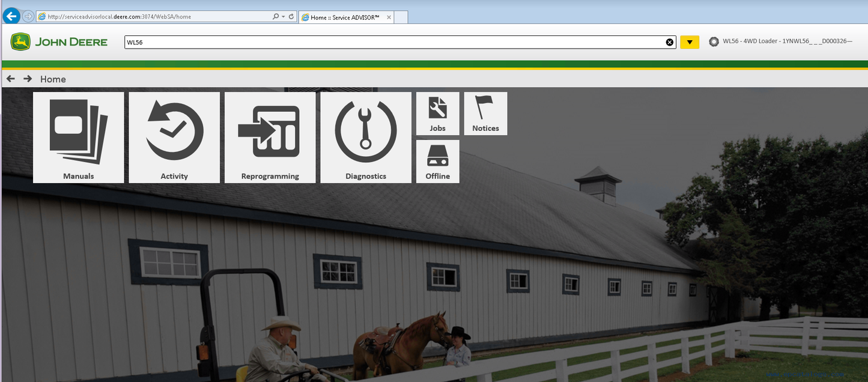Viewport: 868px width, 382px height.
Task: Click the machine connection status icon
Action: pos(714,42)
